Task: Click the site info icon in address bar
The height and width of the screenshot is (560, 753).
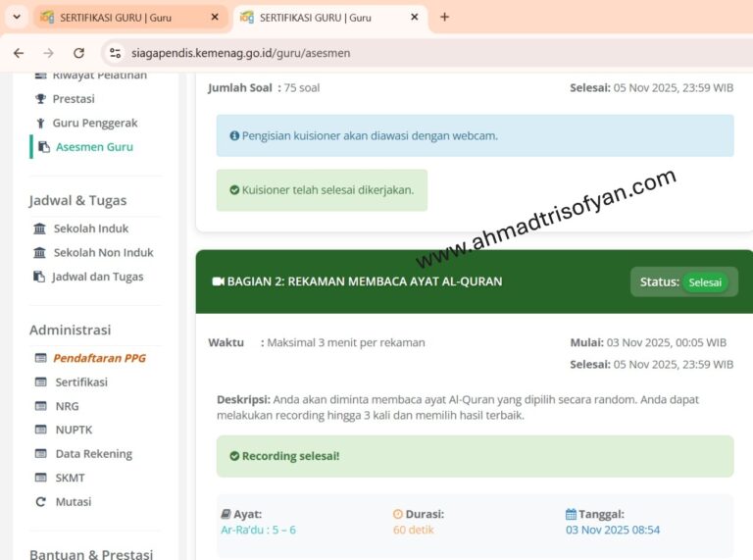Action: pos(115,53)
